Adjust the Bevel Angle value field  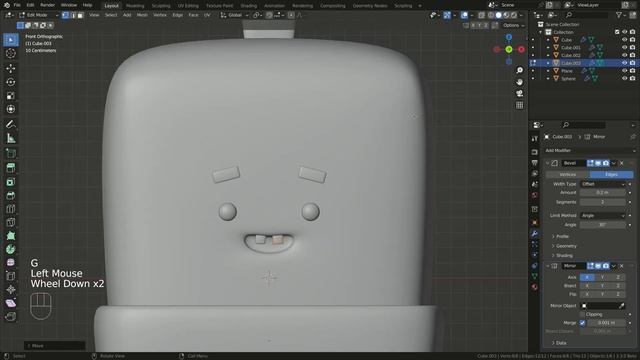click(603, 224)
